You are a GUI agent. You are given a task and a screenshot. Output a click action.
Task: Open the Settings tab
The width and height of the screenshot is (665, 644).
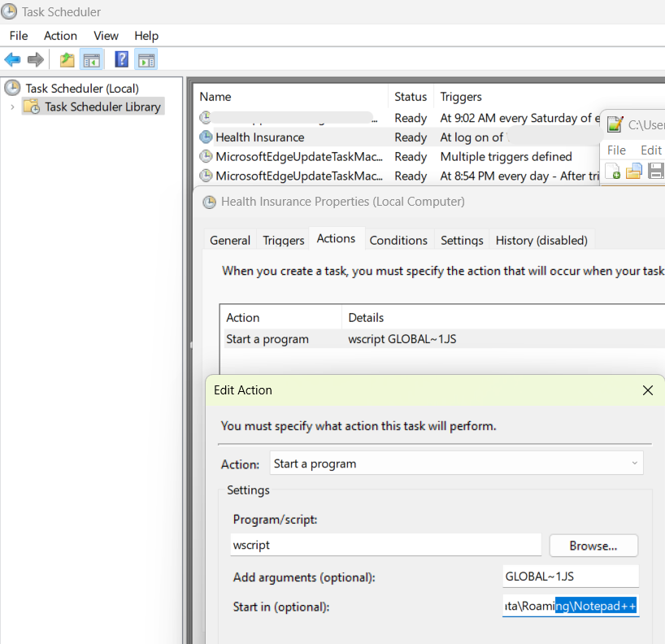462,240
